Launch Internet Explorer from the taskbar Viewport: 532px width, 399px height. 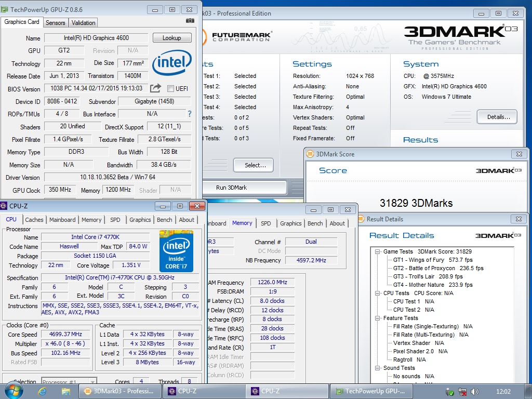click(x=42, y=391)
